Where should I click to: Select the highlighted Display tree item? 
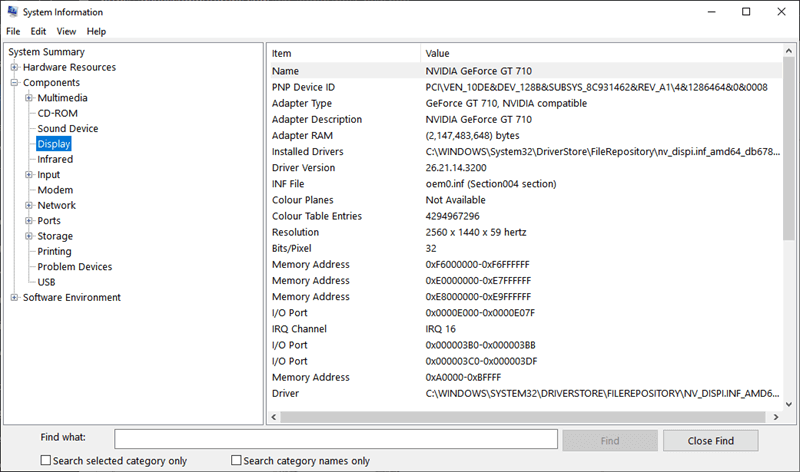pos(54,144)
